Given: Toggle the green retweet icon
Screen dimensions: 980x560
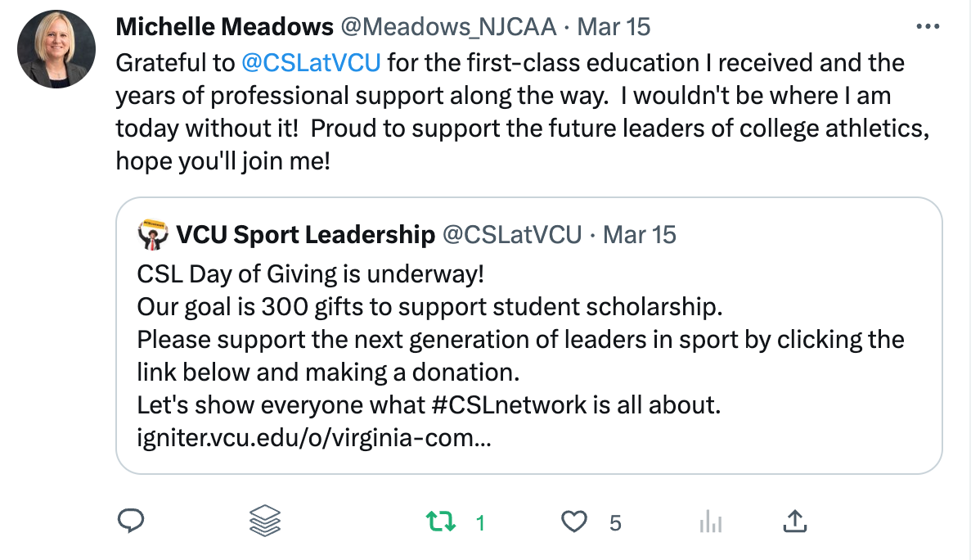Looking at the screenshot, I should (x=442, y=522).
